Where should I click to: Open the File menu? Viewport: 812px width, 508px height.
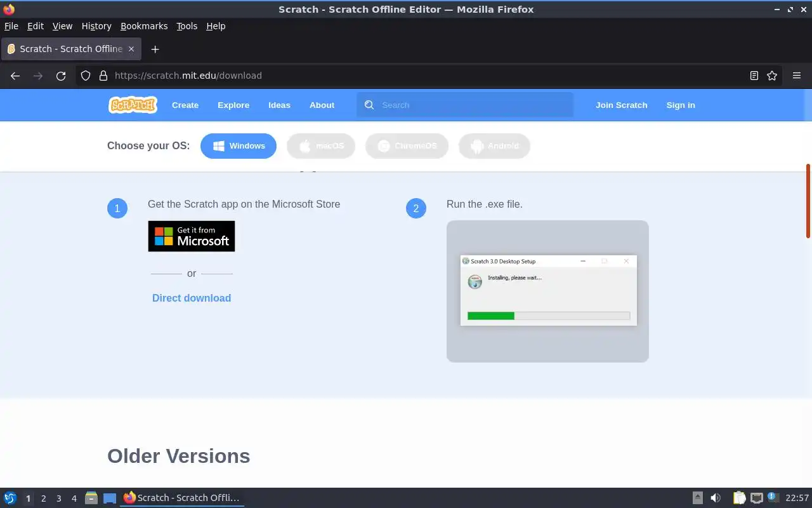11,26
